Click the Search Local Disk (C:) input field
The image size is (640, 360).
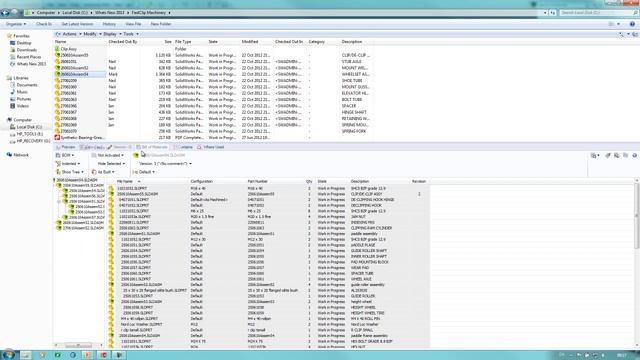pos(596,13)
